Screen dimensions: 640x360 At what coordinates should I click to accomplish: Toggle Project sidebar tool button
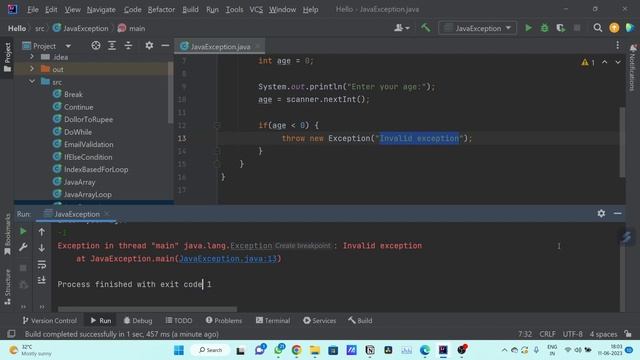pyautogui.click(x=7, y=57)
